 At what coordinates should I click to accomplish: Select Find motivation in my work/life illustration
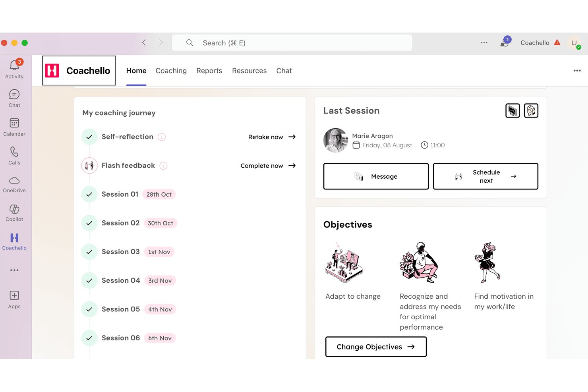pyautogui.click(x=488, y=262)
